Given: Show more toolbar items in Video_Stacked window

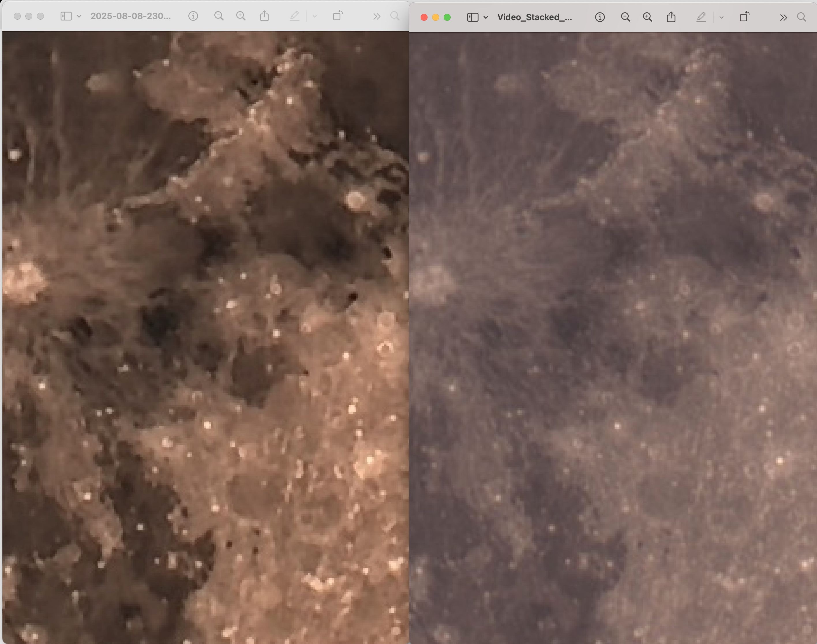Looking at the screenshot, I should 784,17.
